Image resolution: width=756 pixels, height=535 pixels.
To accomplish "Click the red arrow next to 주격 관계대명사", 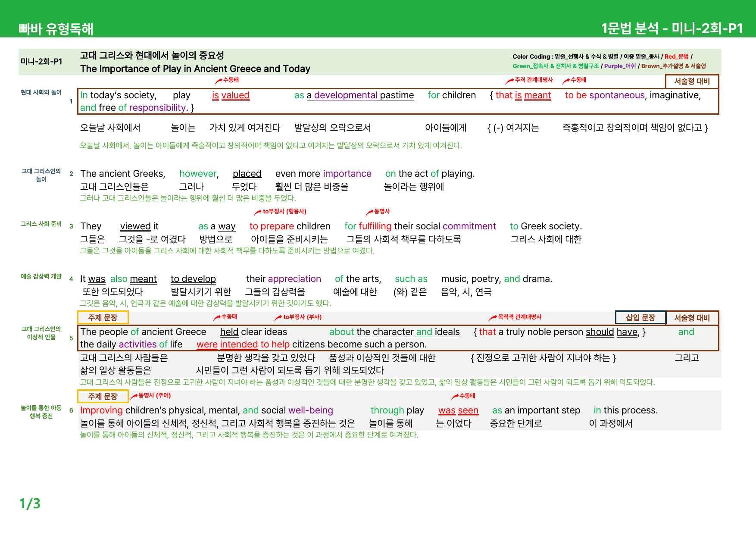I will coord(509,81).
